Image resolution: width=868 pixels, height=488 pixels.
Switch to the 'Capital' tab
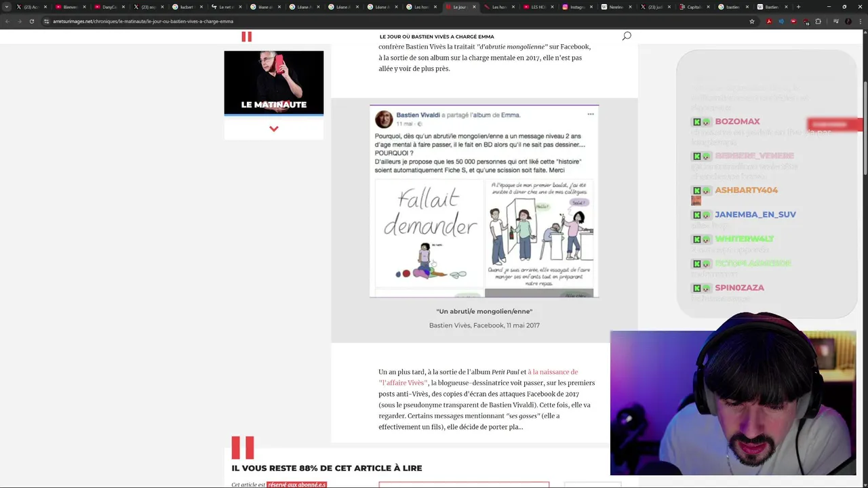pos(694,7)
